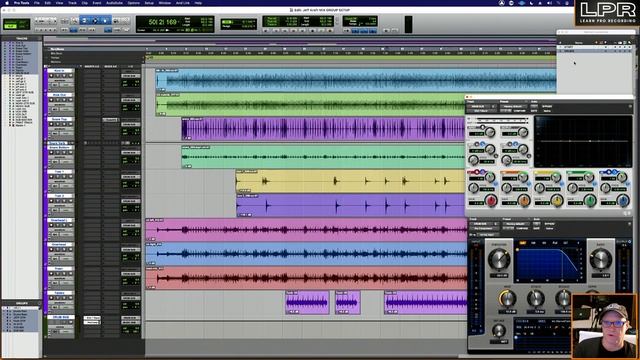Solo the Snare Bottom track

(64, 153)
